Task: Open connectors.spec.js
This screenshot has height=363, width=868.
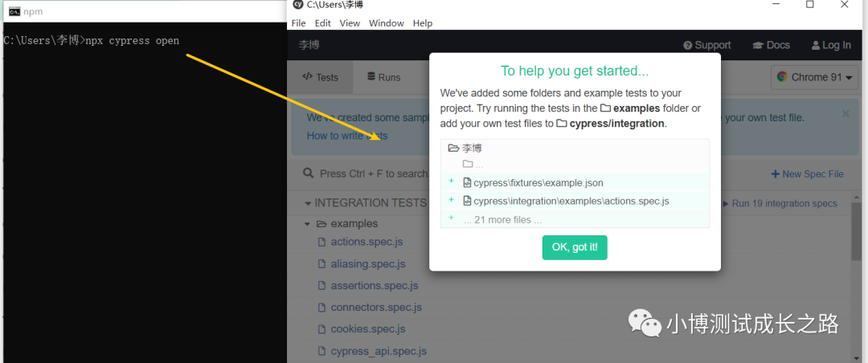Action: pos(376,307)
